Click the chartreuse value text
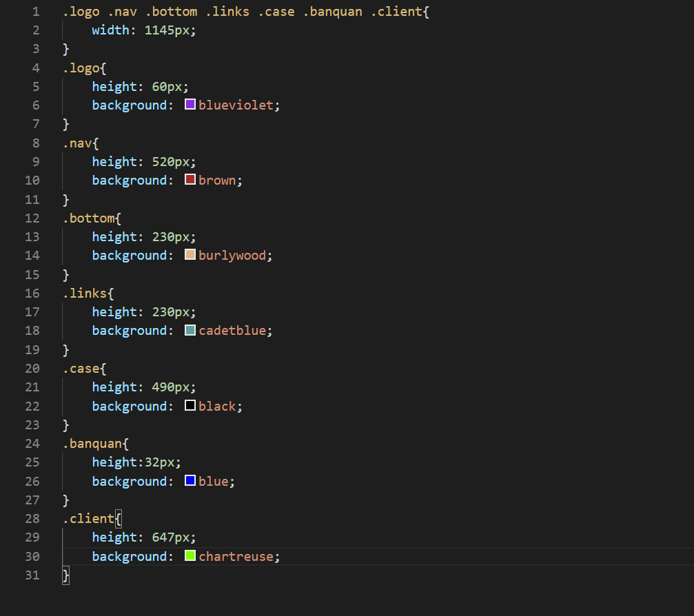 [x=236, y=557]
